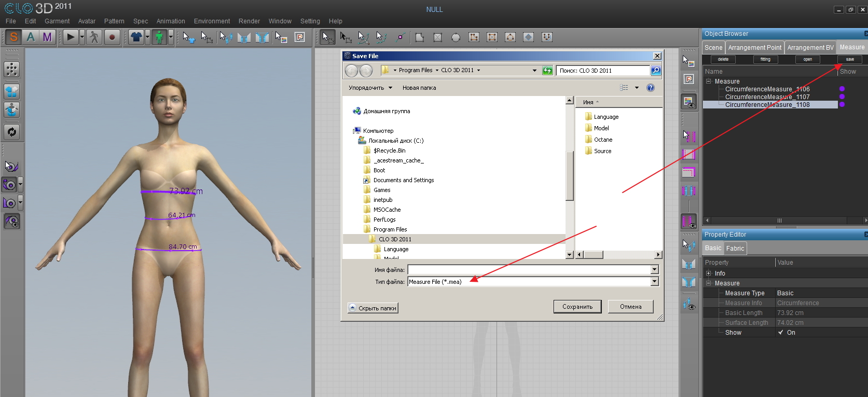This screenshot has height=397, width=868.
Task: Switch to the S mode button
Action: (x=13, y=37)
